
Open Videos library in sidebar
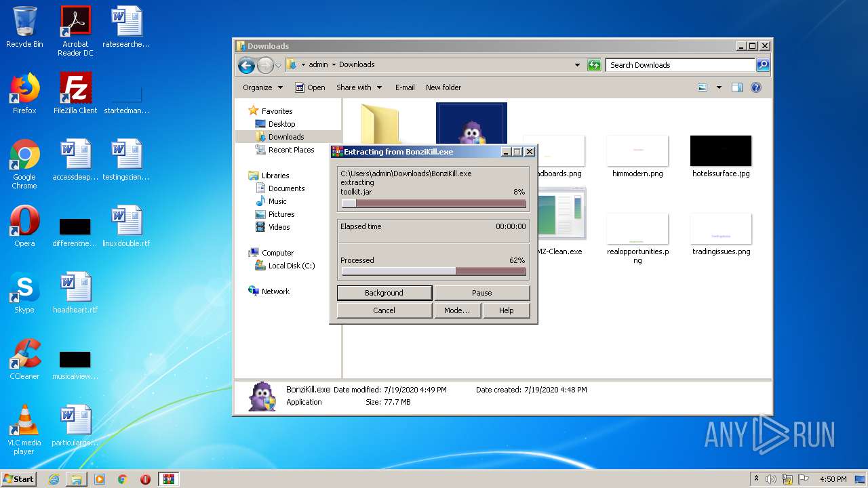273,227
